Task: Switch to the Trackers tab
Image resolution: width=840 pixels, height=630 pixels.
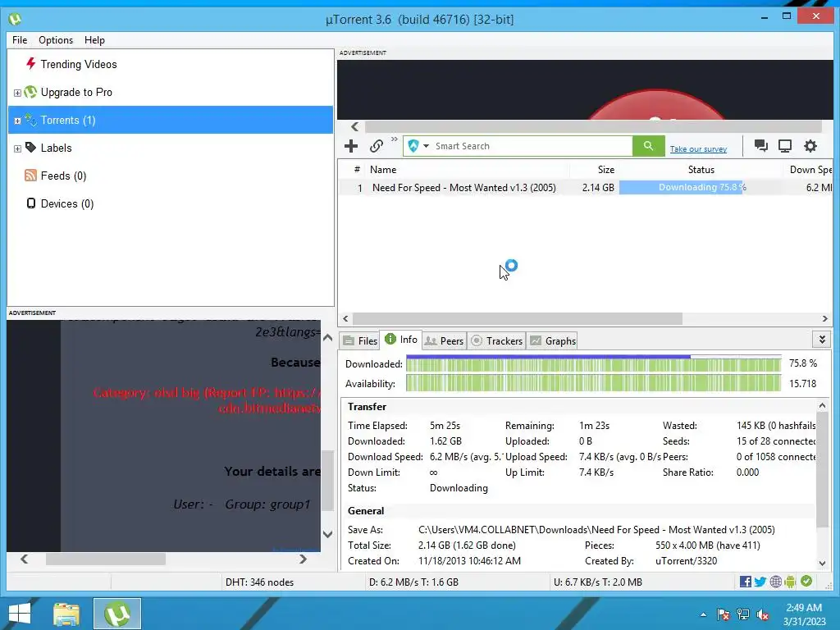Action: (496, 340)
